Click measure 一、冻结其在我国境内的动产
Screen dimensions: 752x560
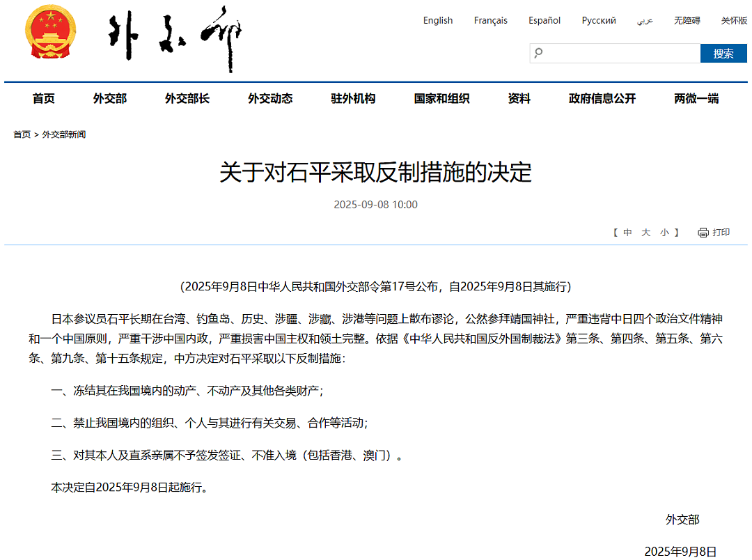click(187, 391)
